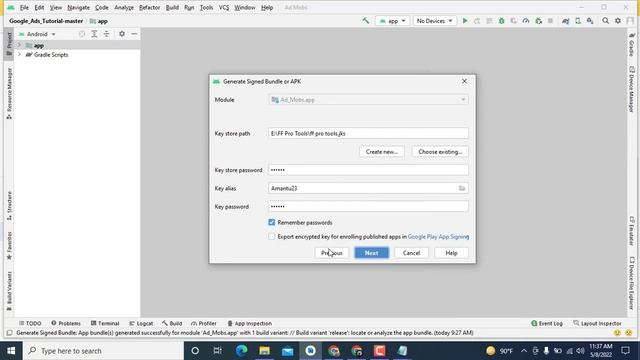Open the Problems tool window tab
Image resolution: width=640 pixels, height=360 pixels.
66,323
